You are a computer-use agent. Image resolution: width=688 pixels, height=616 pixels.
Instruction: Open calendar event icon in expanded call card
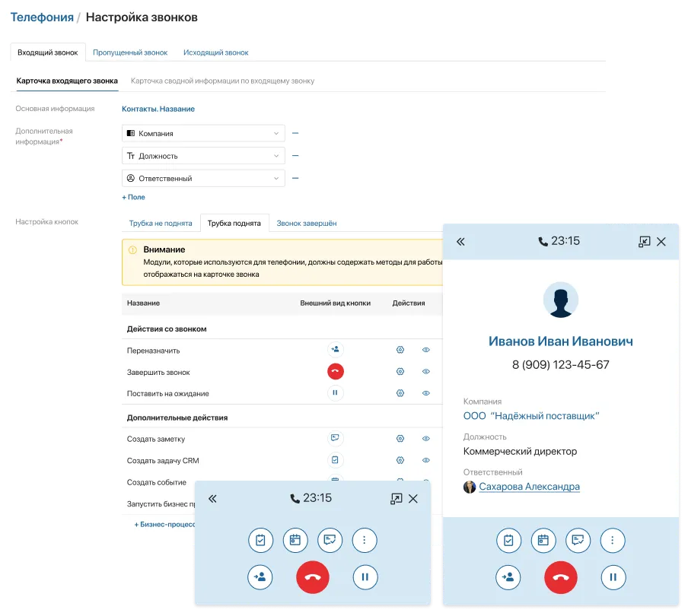543,540
